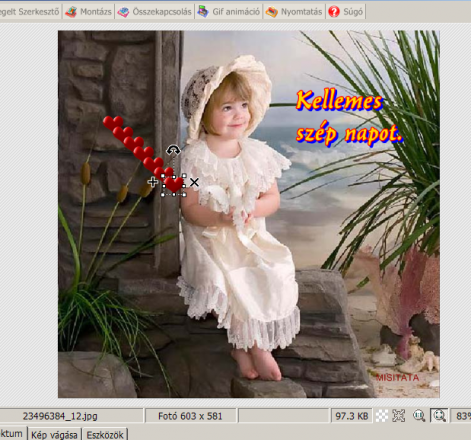Click the 1:1 actual size zoom icon
The image size is (471, 440).
419,416
